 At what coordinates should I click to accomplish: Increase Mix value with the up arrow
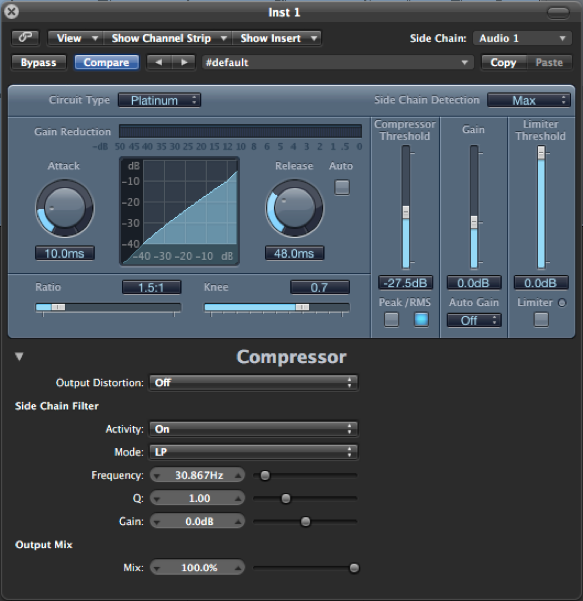(x=238, y=568)
